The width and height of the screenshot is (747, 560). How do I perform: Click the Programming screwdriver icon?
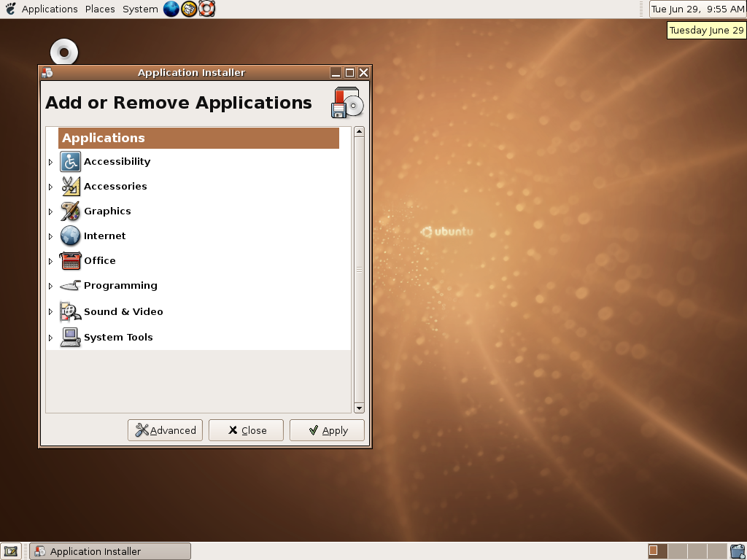pos(70,285)
